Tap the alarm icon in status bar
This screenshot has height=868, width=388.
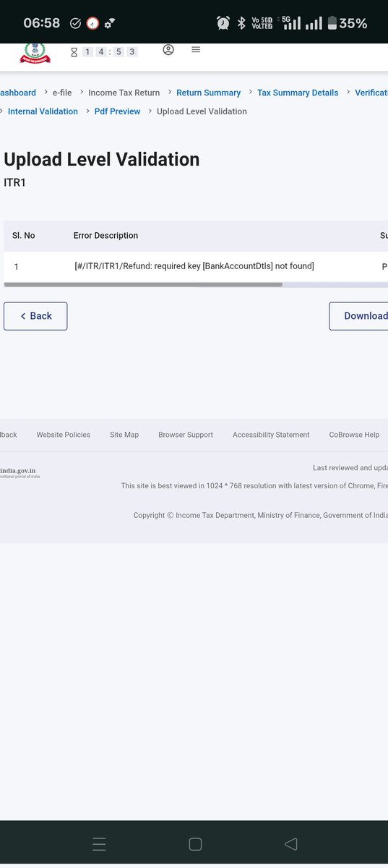tap(223, 23)
